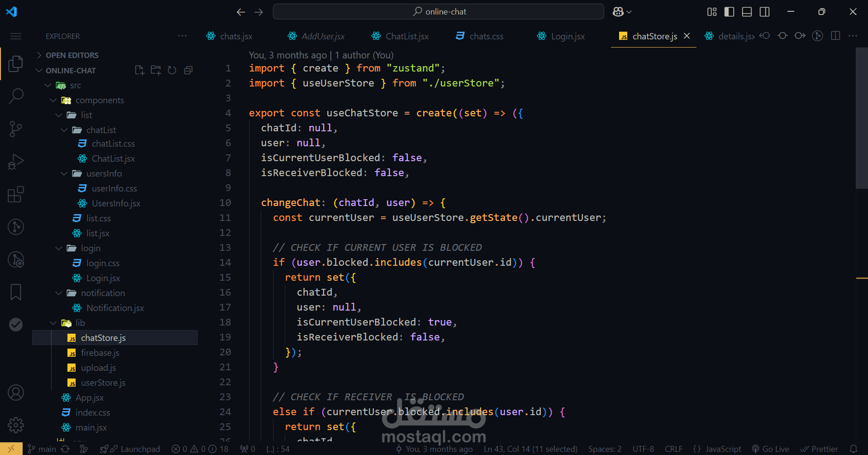Open the Search view in activity bar
Image resolution: width=868 pixels, height=455 pixels.
click(16, 96)
